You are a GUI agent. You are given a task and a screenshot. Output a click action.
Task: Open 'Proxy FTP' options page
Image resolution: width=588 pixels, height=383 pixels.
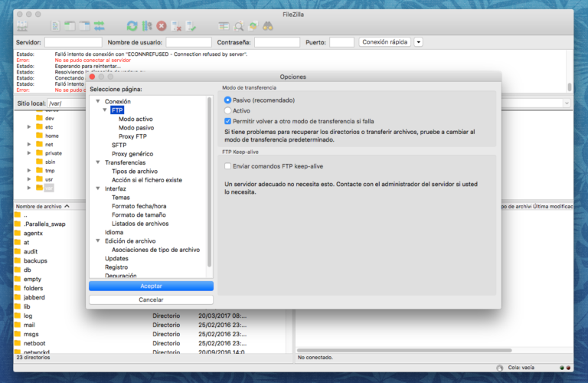pyautogui.click(x=132, y=136)
